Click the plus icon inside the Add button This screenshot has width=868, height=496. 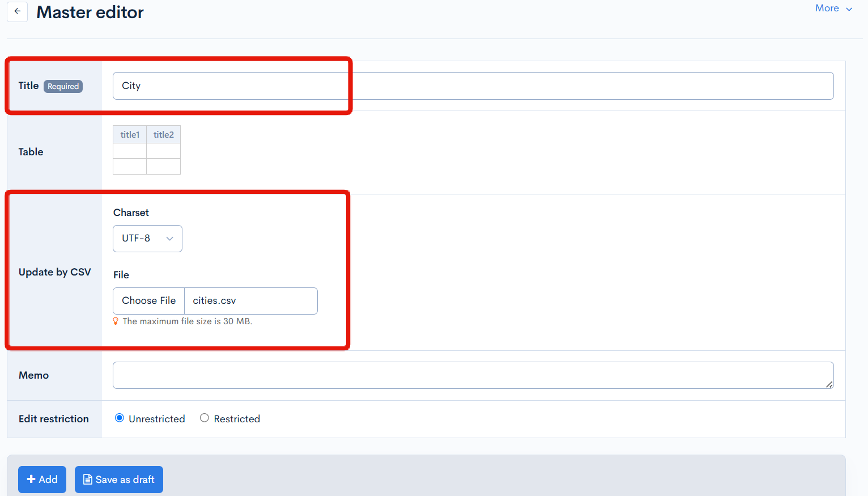click(x=31, y=479)
